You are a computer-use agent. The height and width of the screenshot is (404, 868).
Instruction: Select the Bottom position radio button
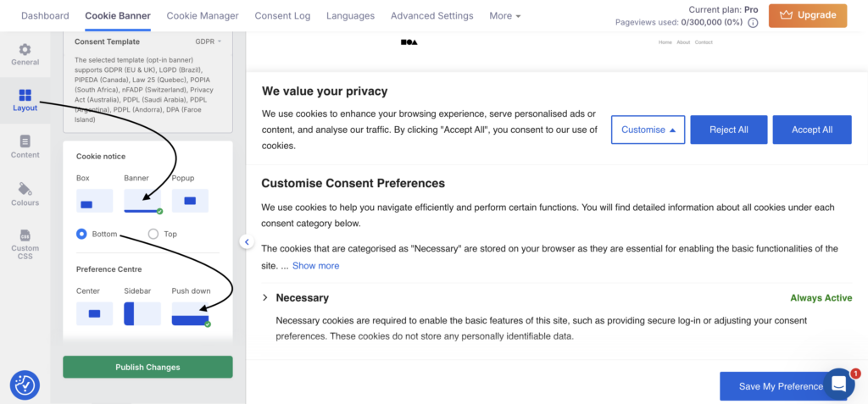coord(82,234)
